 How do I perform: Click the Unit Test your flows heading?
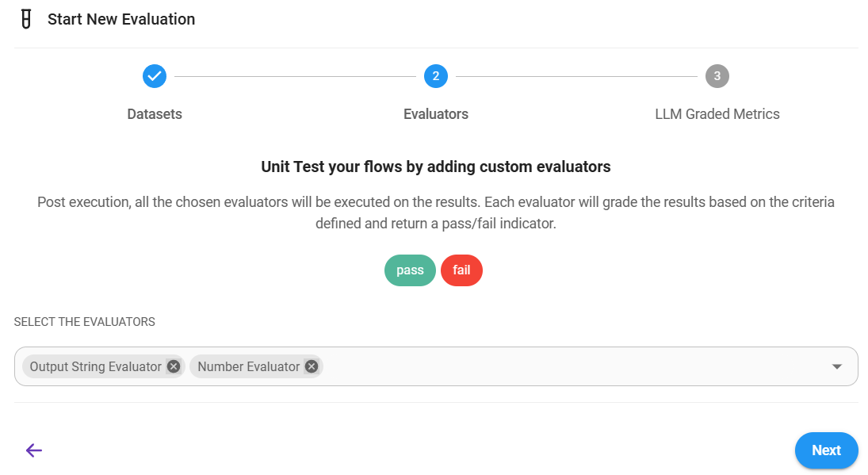click(436, 167)
